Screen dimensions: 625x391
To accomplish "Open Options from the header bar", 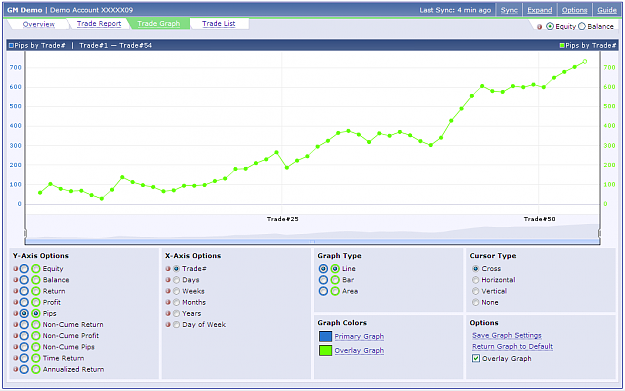I will coord(574,10).
